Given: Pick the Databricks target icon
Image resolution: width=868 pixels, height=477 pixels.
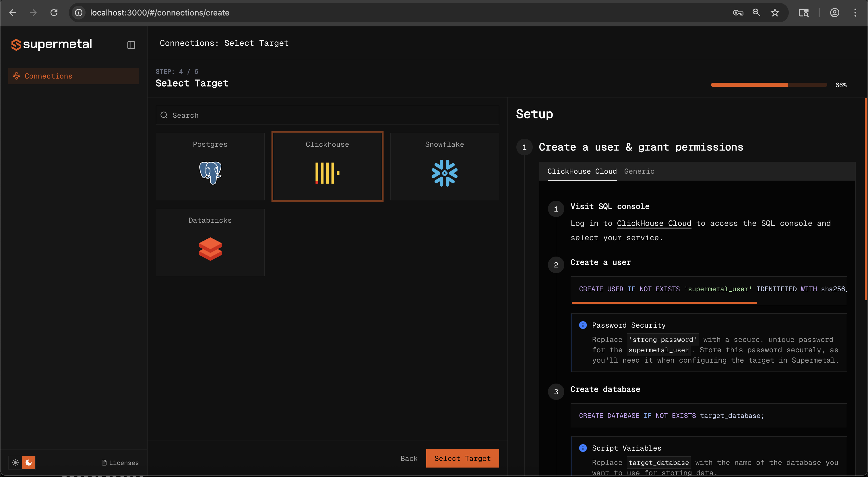Looking at the screenshot, I should tap(210, 249).
